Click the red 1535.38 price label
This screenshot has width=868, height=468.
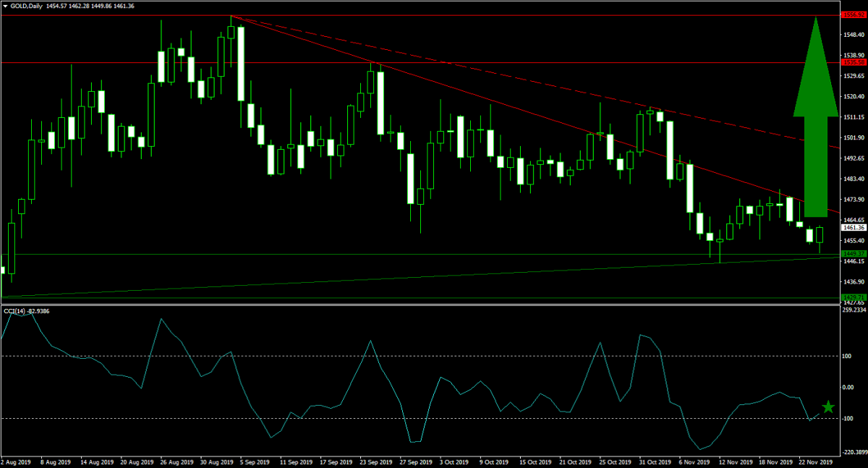[x=854, y=63]
